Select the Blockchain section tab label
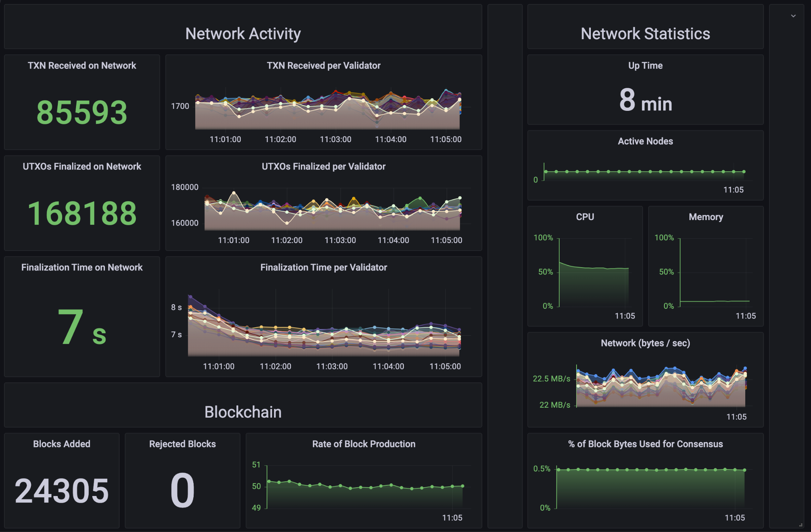This screenshot has height=532, width=811. point(243,412)
